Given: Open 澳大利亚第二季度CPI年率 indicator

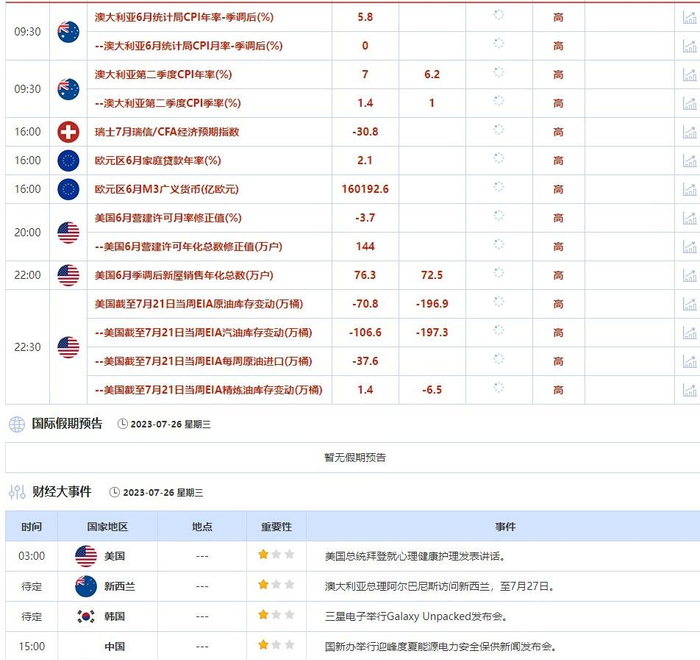Looking at the screenshot, I should (x=163, y=75).
